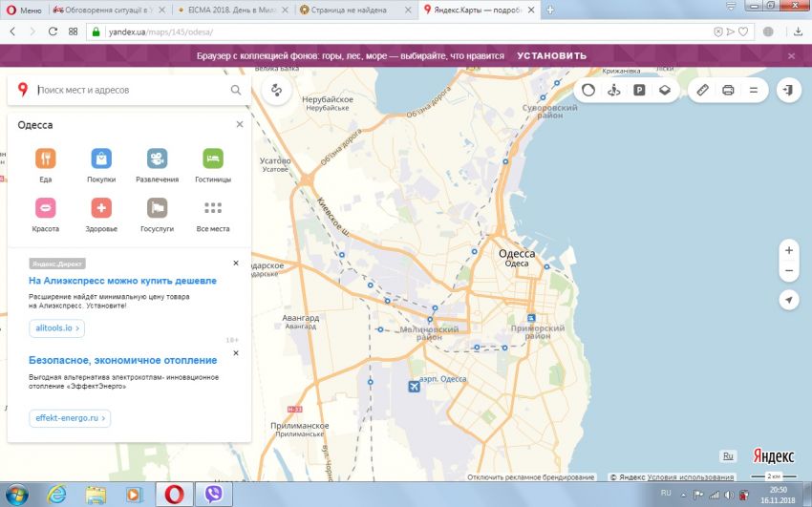Click the Яндекс logo on the map

pyautogui.click(x=773, y=455)
